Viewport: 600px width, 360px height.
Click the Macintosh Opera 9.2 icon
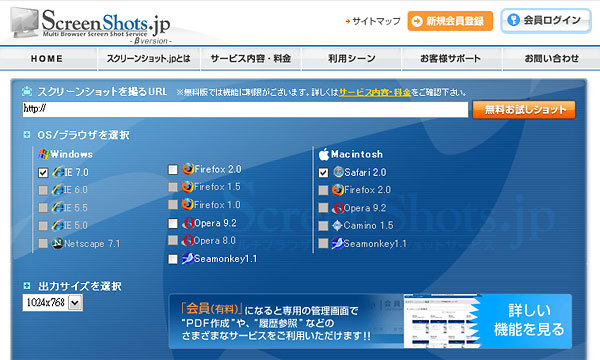pyautogui.click(x=338, y=208)
